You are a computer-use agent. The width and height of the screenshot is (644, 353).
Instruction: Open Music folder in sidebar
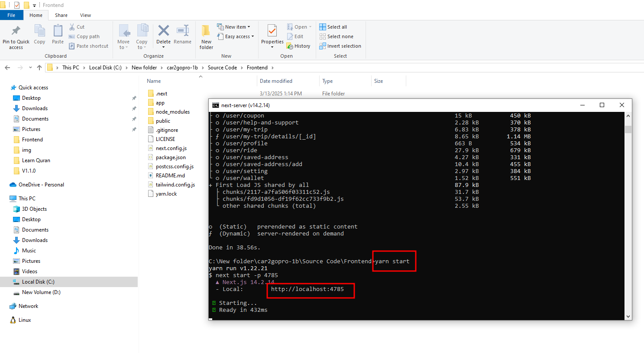click(29, 251)
